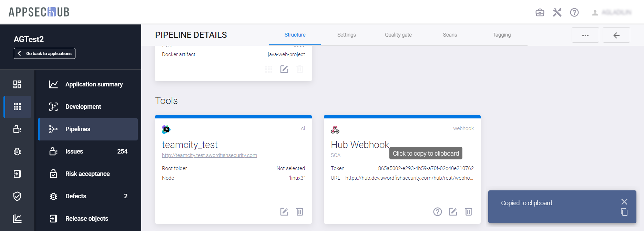Open teamcity.test.swordfishsecurity.com link

click(209, 155)
